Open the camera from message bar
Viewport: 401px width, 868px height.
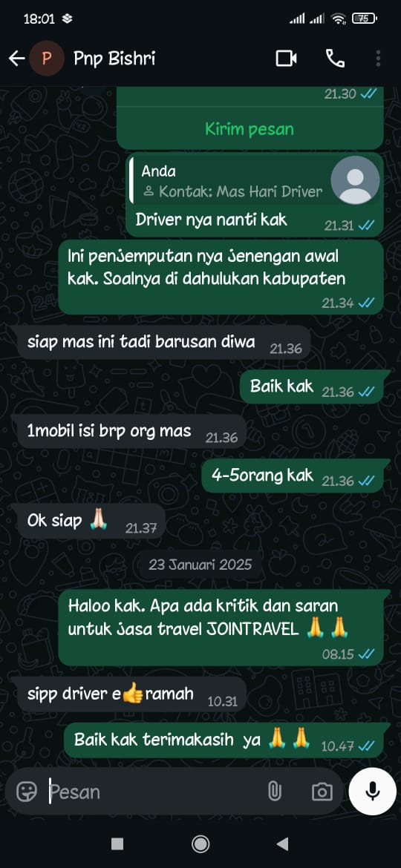pyautogui.click(x=322, y=792)
